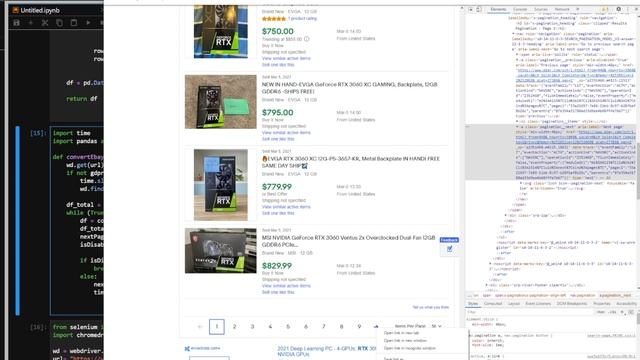Copy cell with Jupyter copy icon
The width and height of the screenshot is (640, 360).
(x=59, y=23)
